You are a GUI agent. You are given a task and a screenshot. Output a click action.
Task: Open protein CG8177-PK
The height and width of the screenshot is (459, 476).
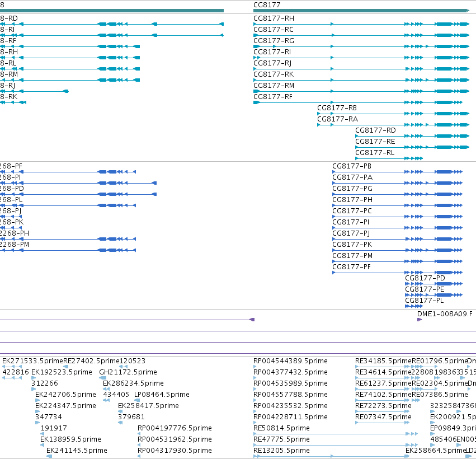point(352,245)
